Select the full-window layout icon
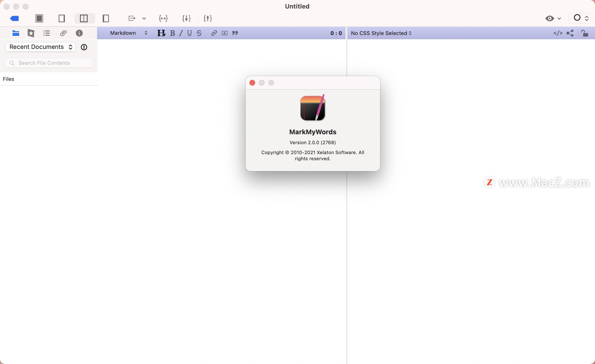The height and width of the screenshot is (364, 595). click(x=39, y=18)
